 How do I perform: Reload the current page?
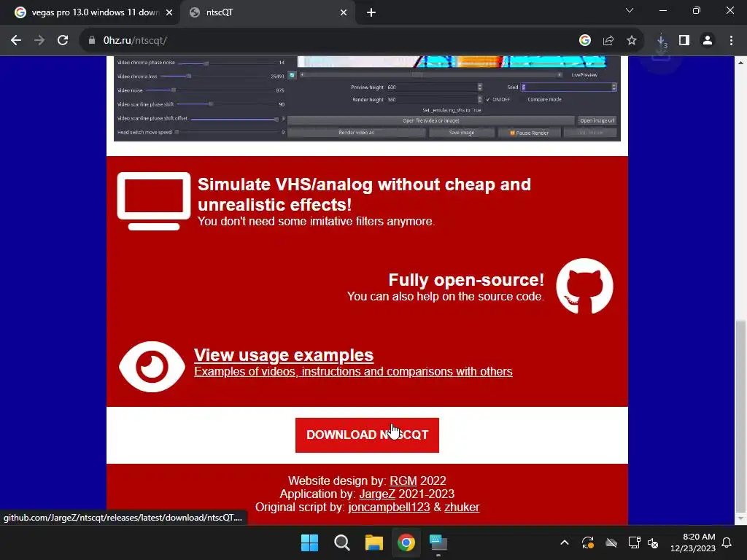(63, 41)
